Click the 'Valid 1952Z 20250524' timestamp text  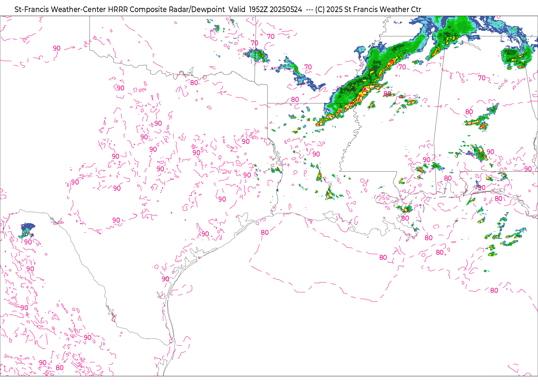265,10
